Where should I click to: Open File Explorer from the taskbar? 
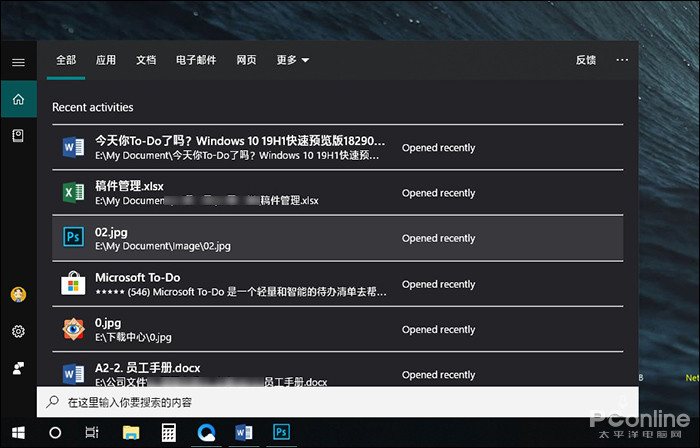coord(131,432)
